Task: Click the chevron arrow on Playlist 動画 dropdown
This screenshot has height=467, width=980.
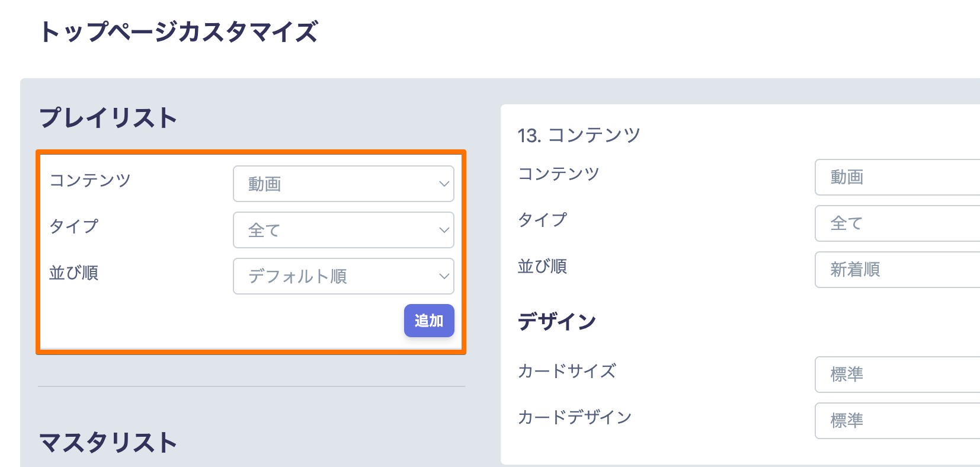Action: (x=444, y=184)
